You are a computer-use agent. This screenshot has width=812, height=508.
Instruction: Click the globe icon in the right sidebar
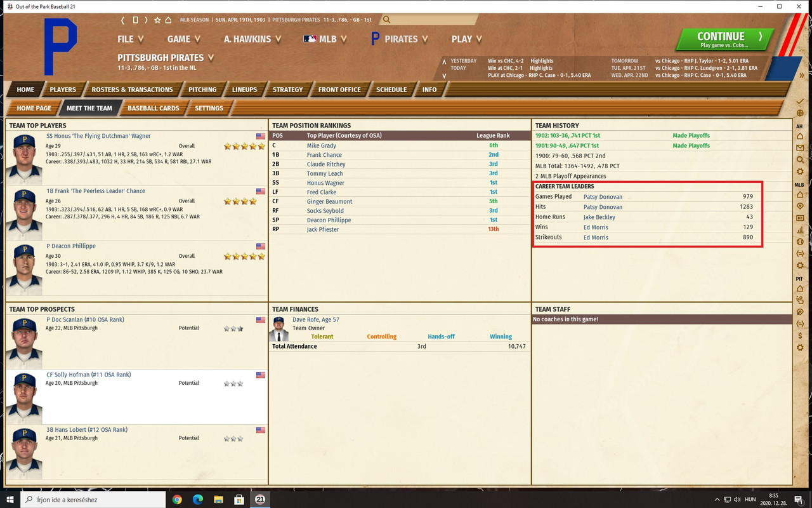pos(800,114)
